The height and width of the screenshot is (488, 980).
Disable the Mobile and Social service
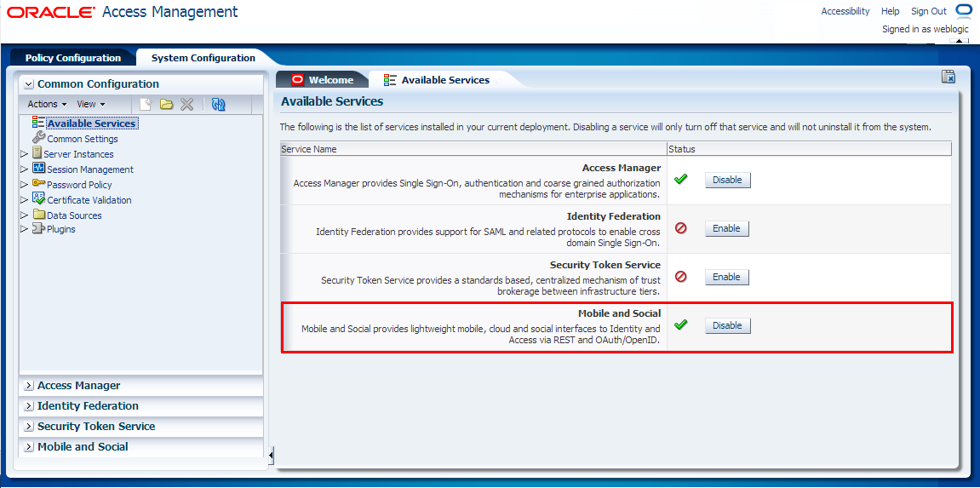[727, 325]
